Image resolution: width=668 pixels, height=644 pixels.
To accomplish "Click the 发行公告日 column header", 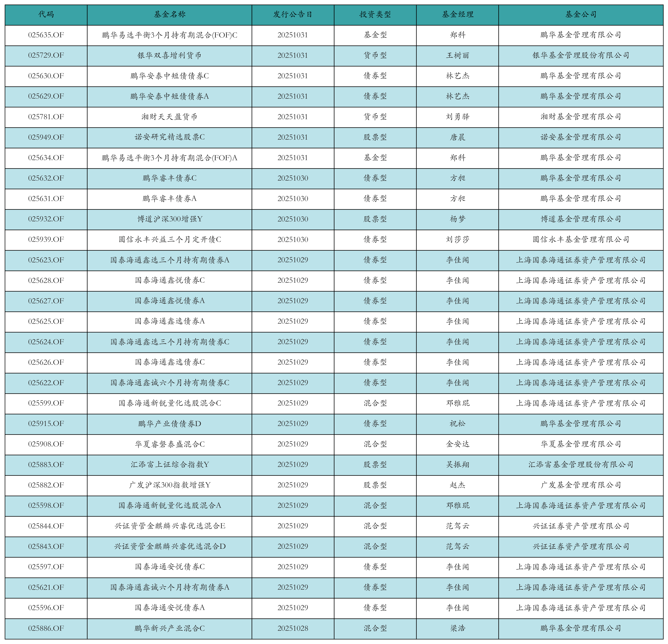I will pyautogui.click(x=293, y=14).
